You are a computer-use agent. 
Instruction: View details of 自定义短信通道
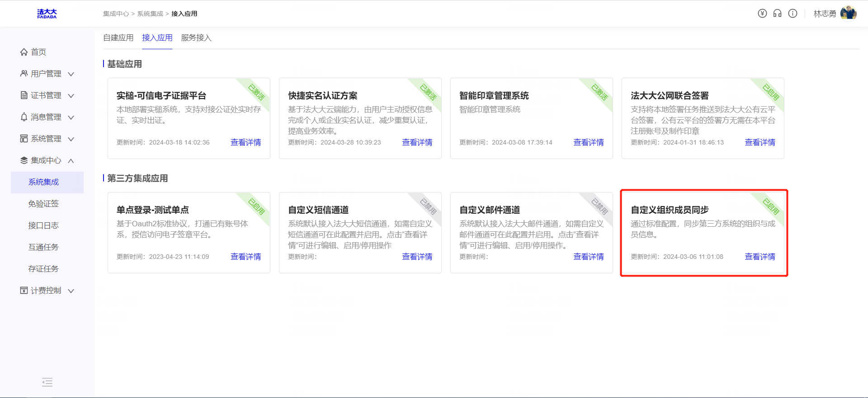tap(417, 257)
